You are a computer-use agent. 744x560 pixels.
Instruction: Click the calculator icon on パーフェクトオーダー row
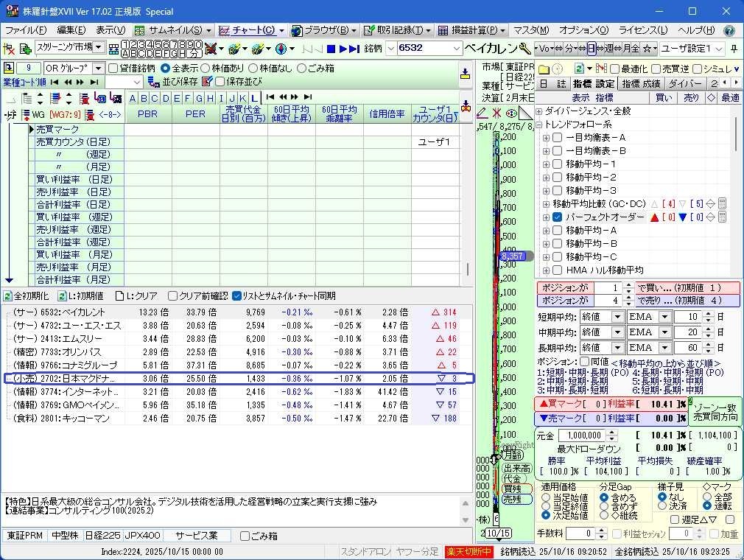(x=723, y=217)
